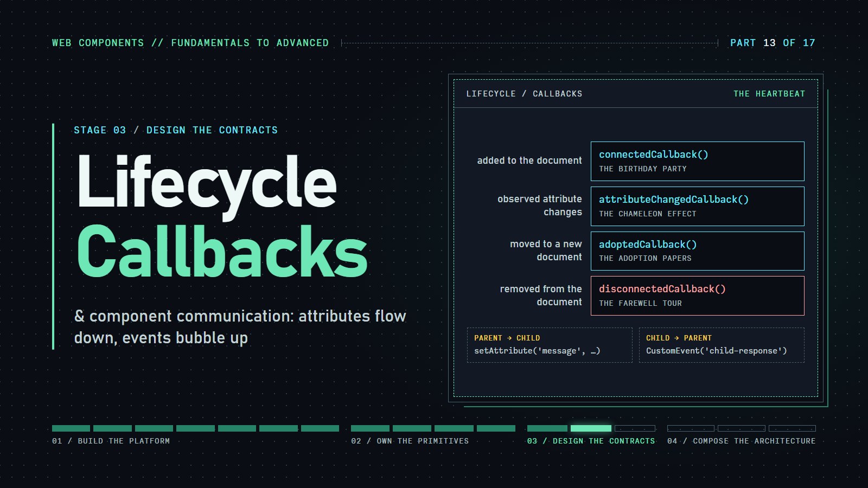Click 'THE BIRTHDAY PARTY' caption

point(643,169)
